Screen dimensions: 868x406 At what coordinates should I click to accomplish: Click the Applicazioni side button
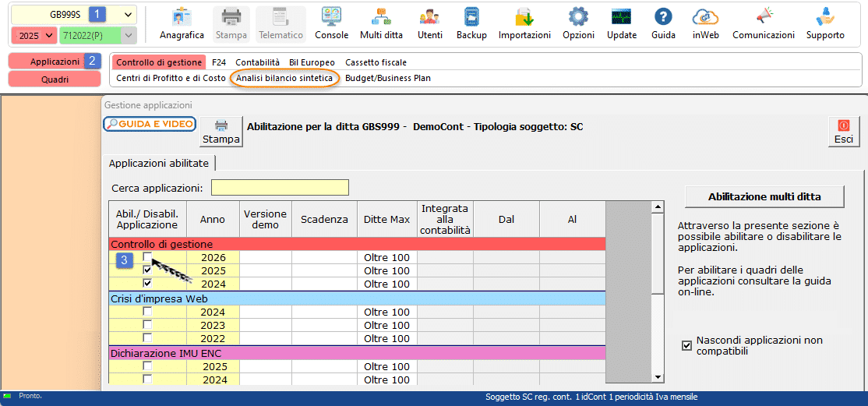coord(55,62)
